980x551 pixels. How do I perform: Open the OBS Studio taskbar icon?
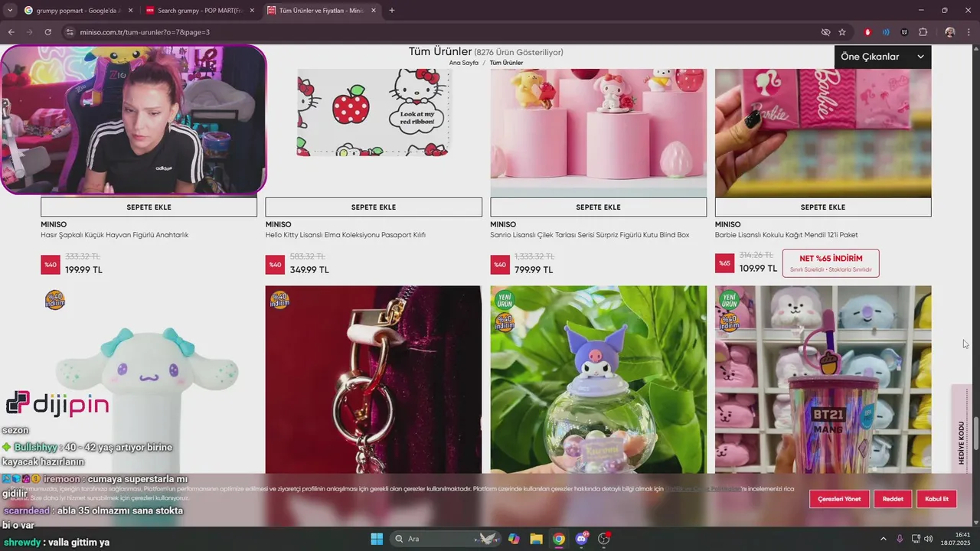[604, 539]
